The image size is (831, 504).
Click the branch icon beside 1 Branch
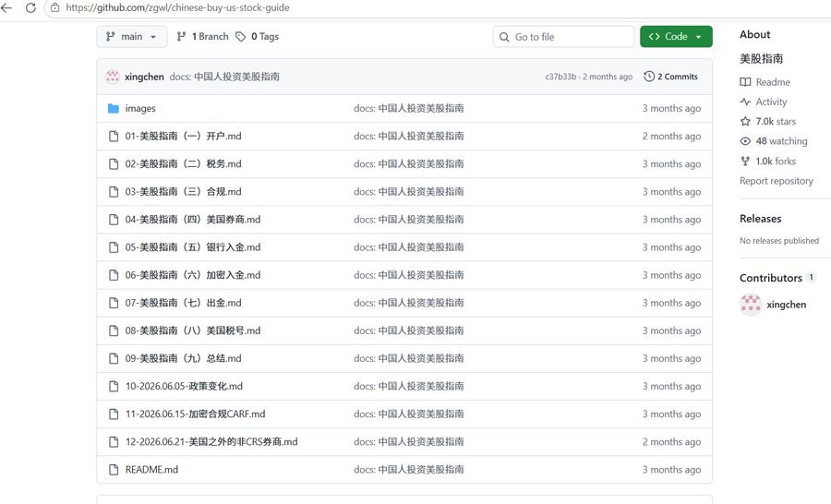pos(181,37)
